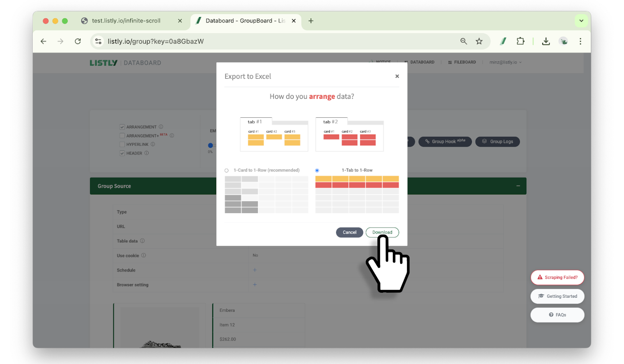The height and width of the screenshot is (364, 624).
Task: Expand the Schedule row plus sign
Action: tap(255, 270)
